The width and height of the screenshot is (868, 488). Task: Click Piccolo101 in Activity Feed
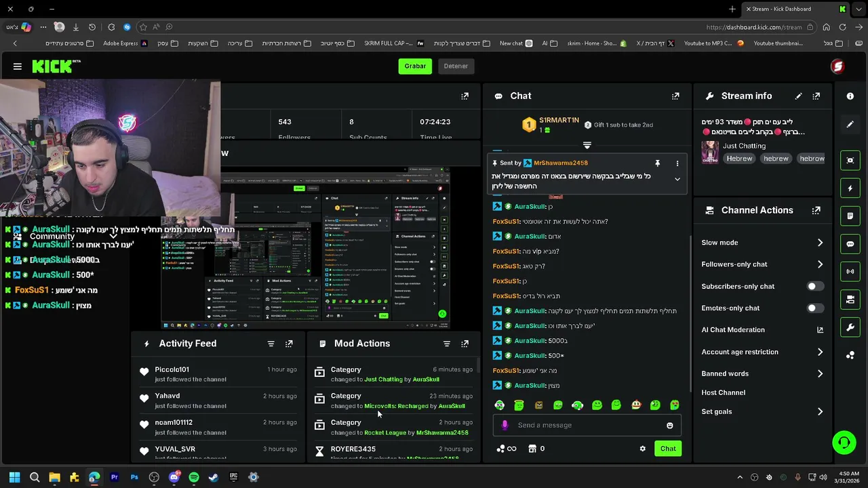click(x=172, y=369)
